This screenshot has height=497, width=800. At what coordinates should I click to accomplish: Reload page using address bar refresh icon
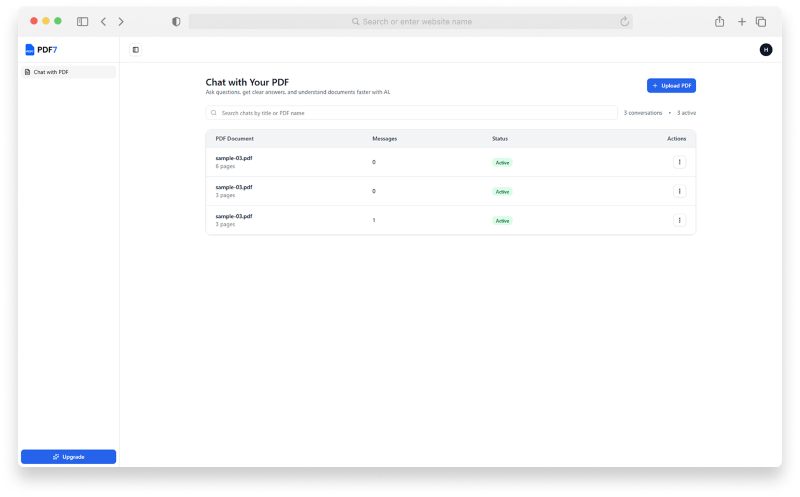[x=625, y=21]
